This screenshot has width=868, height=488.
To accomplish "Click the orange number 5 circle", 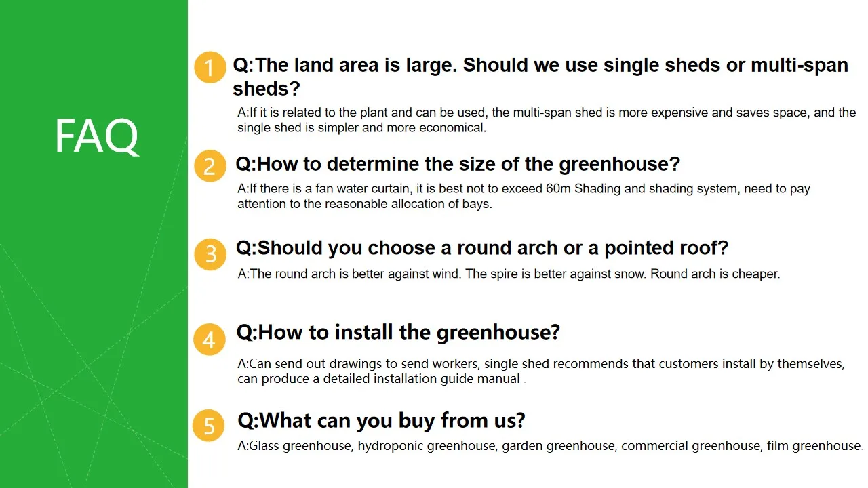I will (x=209, y=426).
